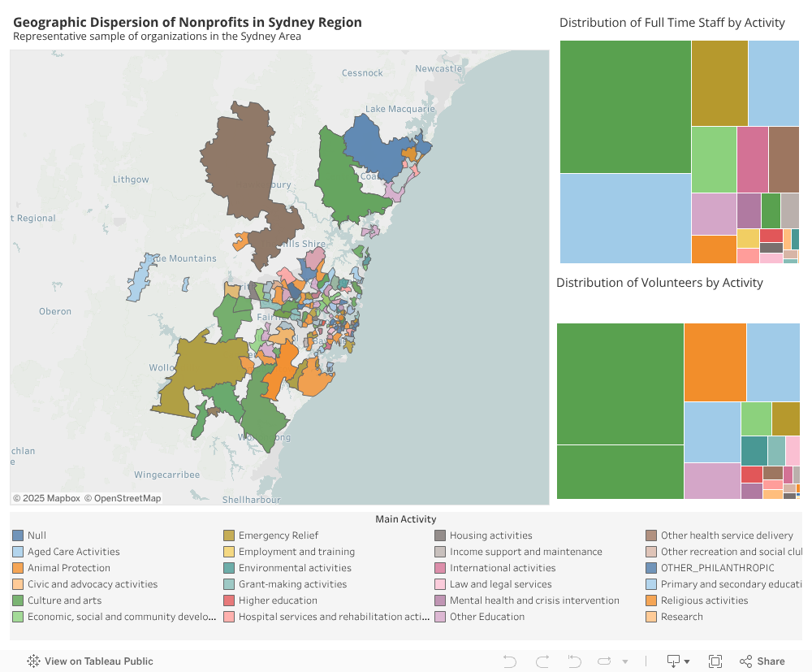Enter full screen mode
This screenshot has height=672, width=812.
(715, 661)
